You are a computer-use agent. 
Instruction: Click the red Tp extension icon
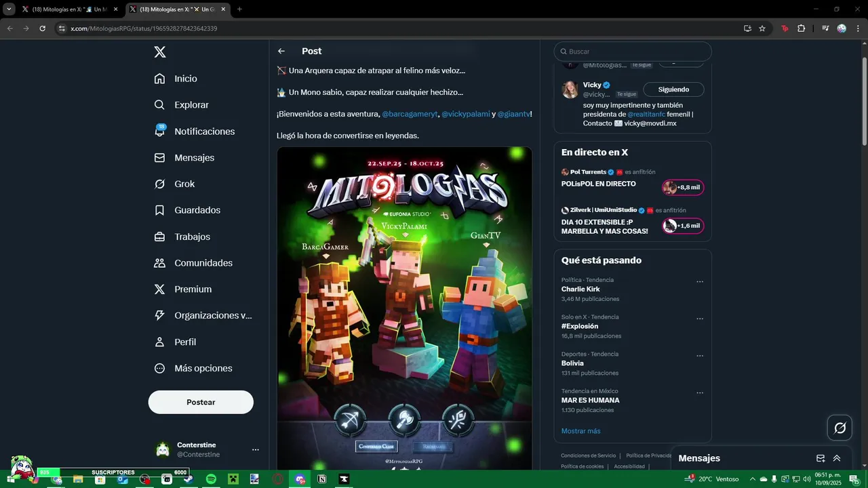(785, 28)
